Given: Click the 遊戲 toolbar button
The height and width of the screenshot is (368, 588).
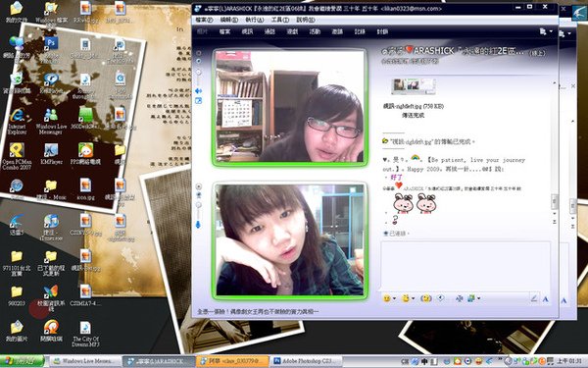Looking at the screenshot, I should [292, 31].
